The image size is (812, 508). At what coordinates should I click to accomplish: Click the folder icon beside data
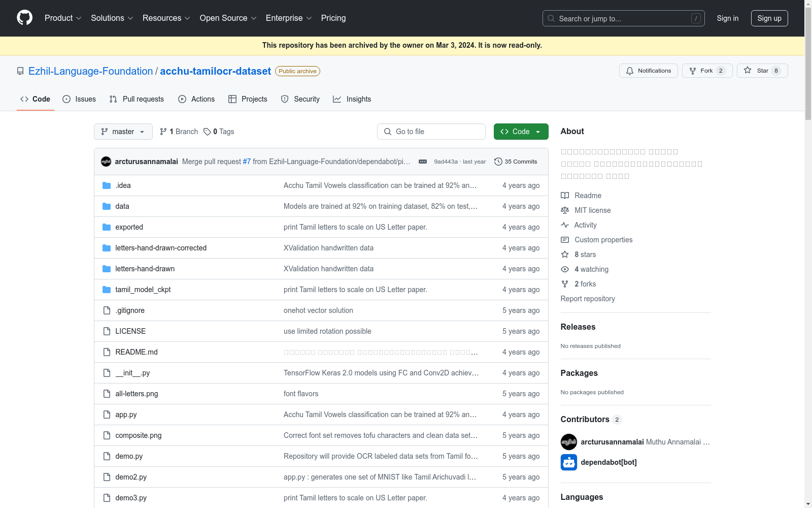(x=107, y=206)
